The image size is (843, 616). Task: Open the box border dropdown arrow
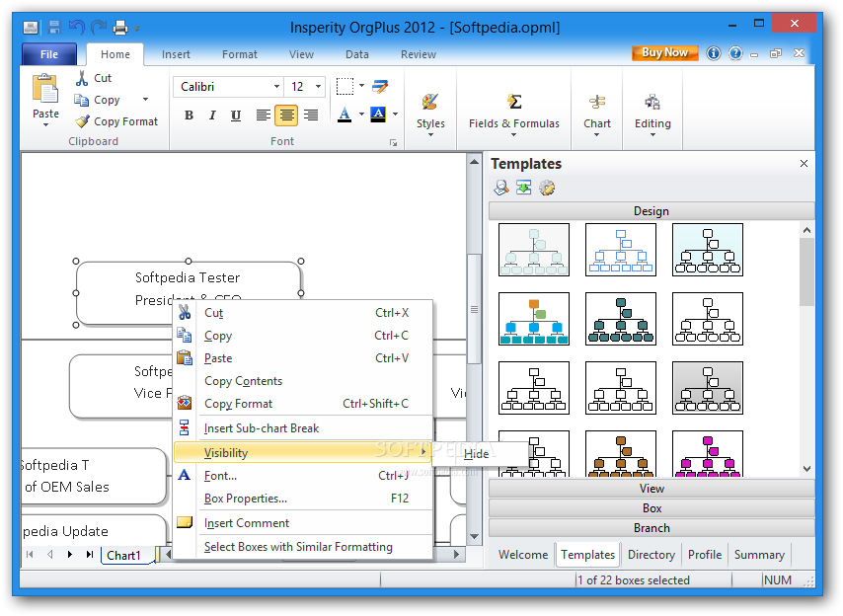point(361,86)
